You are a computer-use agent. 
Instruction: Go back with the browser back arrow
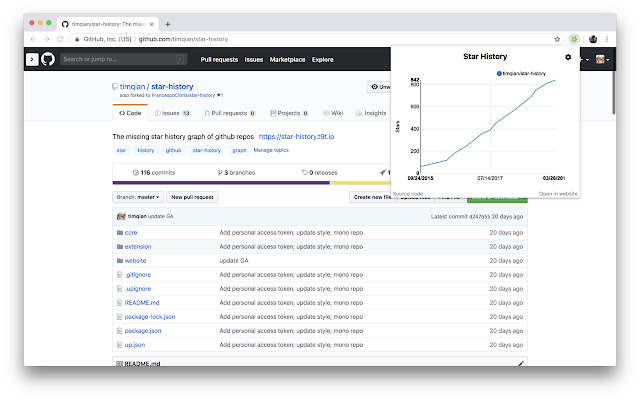click(x=33, y=39)
